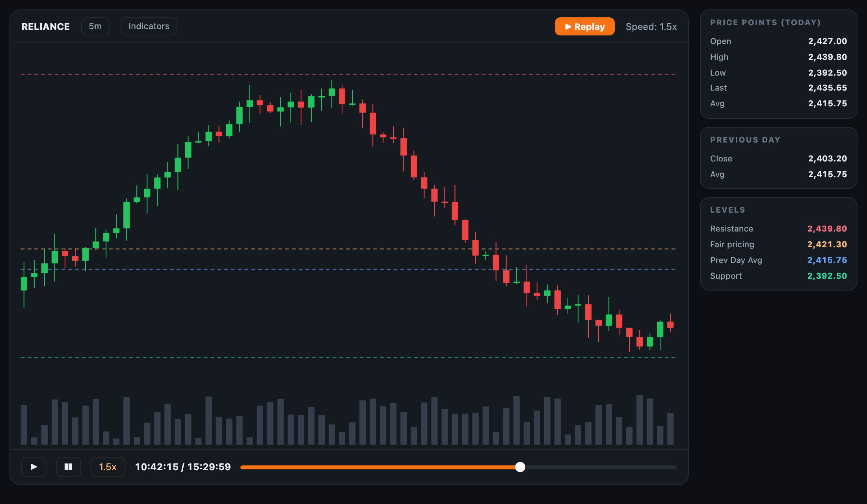
Task: Open the Indicators menu
Action: (x=149, y=26)
